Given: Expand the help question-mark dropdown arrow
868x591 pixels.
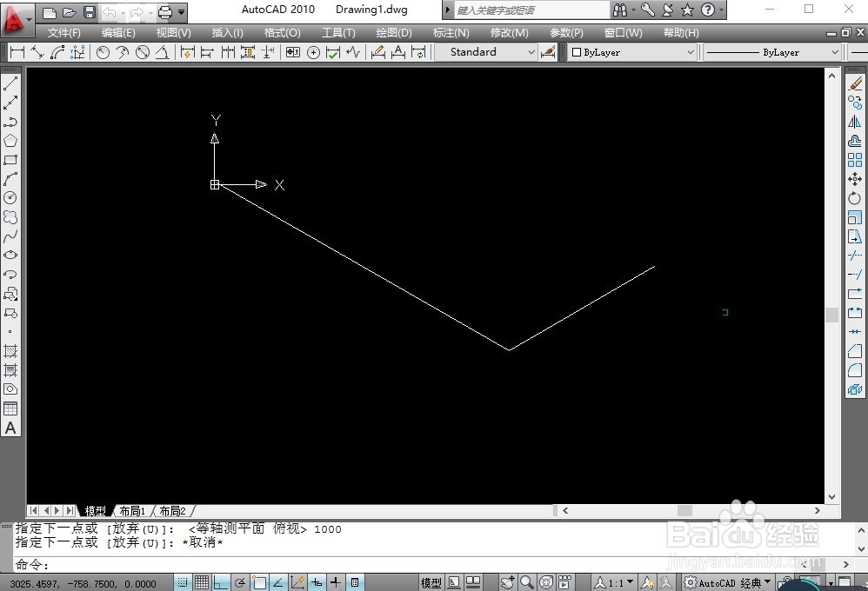Looking at the screenshot, I should tap(721, 10).
